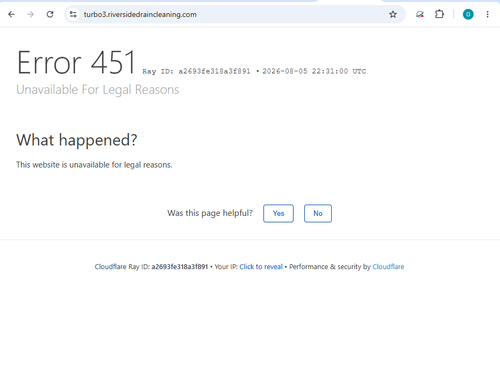Answer Yes to page helpful question
This screenshot has width=500, height=385.
point(278,213)
